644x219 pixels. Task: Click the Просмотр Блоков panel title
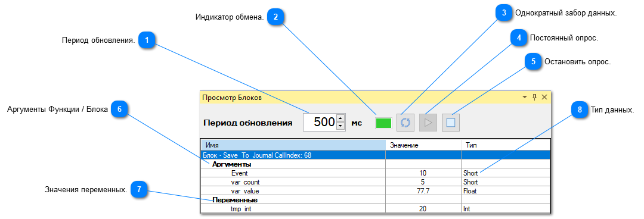[x=231, y=98]
